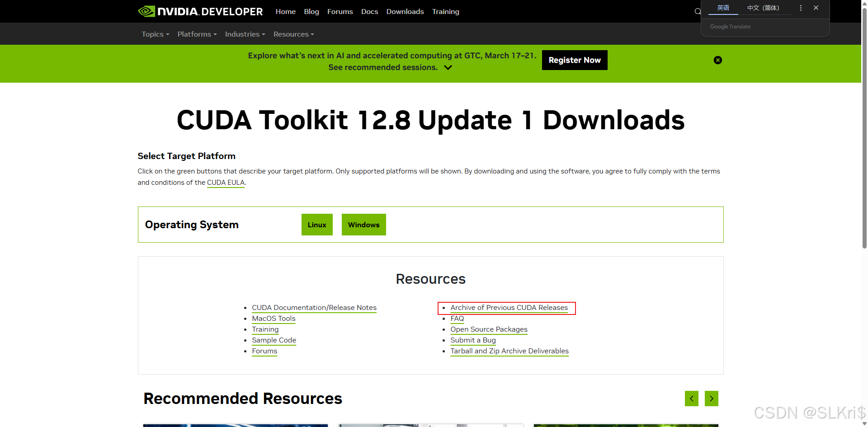Open the Docs nav item
Viewport: 868px width, 427px height.
click(x=369, y=12)
